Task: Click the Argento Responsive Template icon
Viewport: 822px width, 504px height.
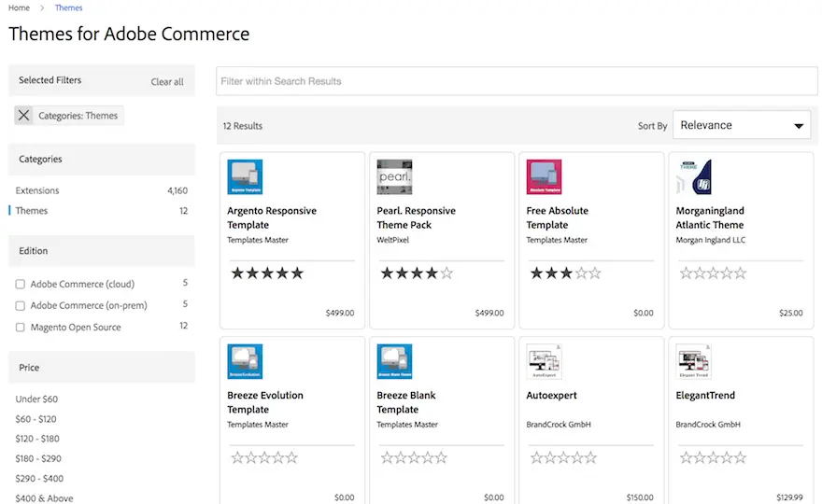Action: (245, 177)
